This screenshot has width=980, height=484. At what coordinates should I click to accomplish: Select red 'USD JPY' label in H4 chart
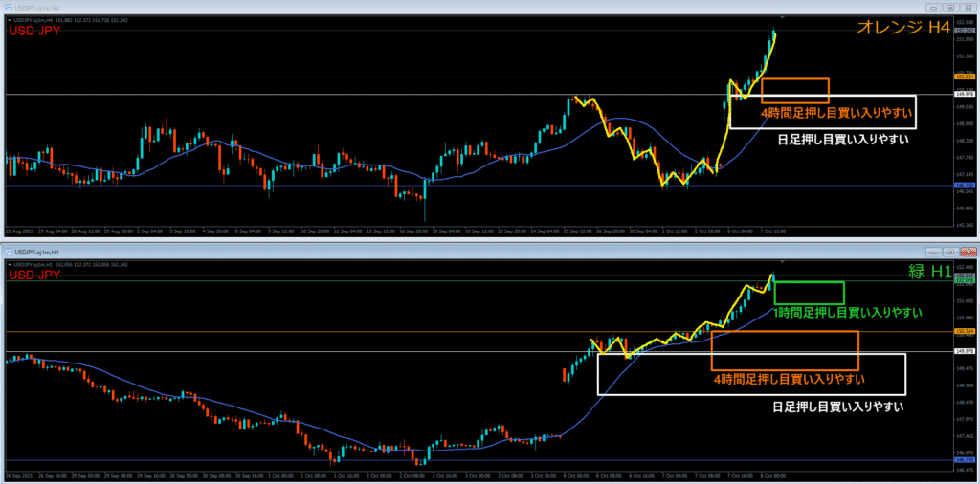tap(33, 31)
